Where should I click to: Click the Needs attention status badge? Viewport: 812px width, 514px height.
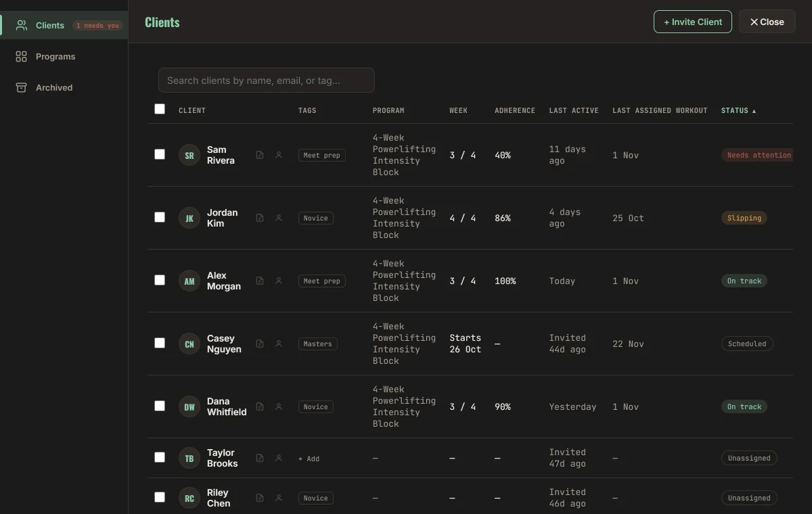coord(757,155)
